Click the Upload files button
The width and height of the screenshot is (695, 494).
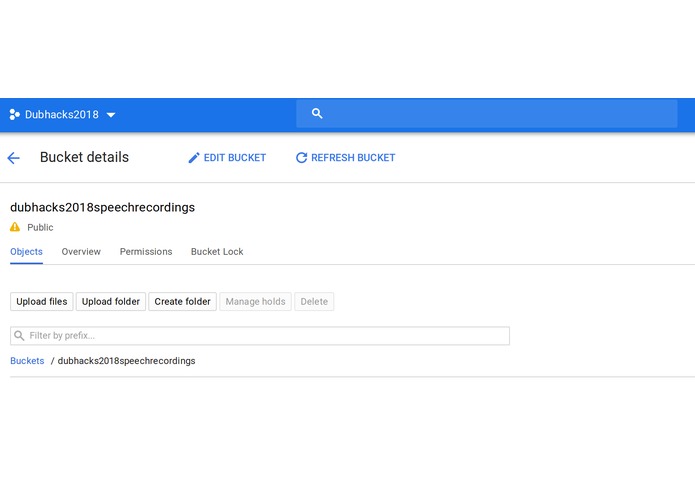(x=42, y=301)
